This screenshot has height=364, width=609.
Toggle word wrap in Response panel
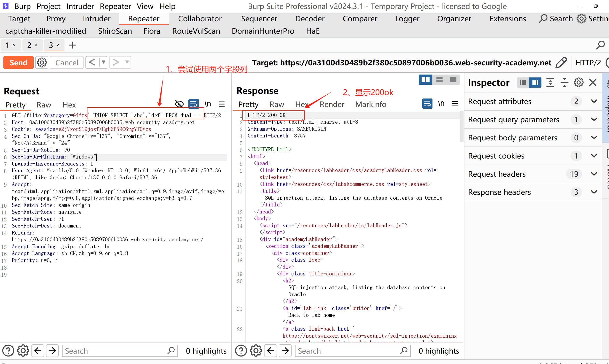pos(427,104)
